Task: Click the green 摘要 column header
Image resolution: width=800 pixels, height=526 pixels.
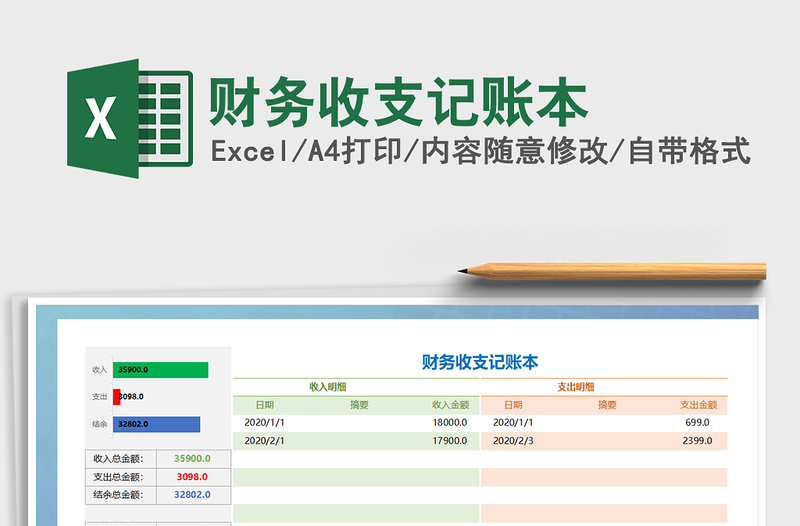Action: click(x=359, y=405)
